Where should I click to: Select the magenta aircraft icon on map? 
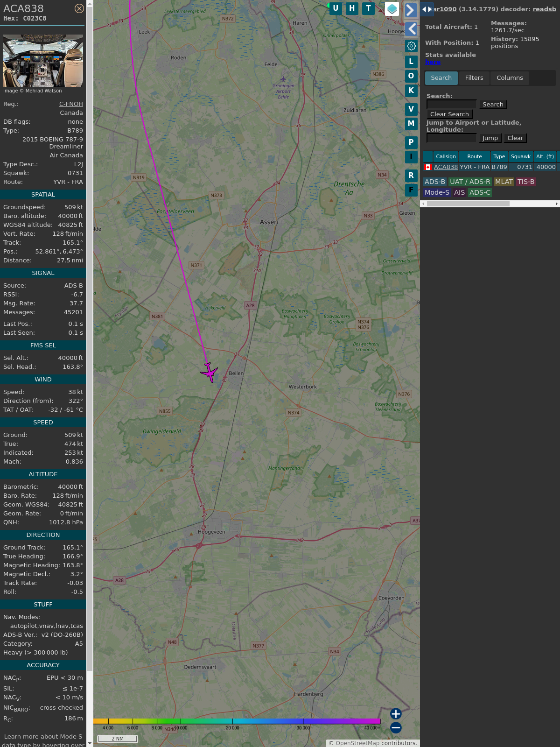click(210, 372)
